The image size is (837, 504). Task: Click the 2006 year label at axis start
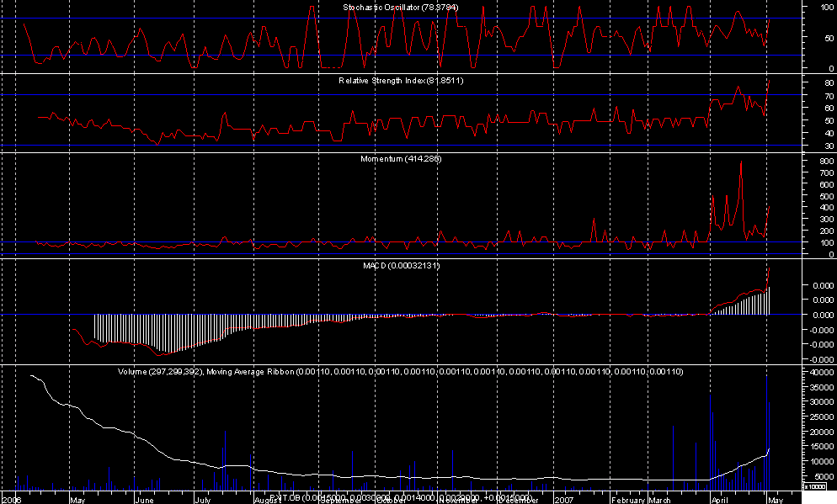tap(12, 499)
